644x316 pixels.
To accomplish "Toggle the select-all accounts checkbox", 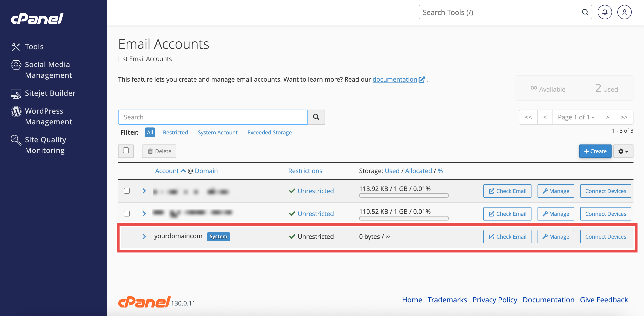I will pyautogui.click(x=126, y=151).
